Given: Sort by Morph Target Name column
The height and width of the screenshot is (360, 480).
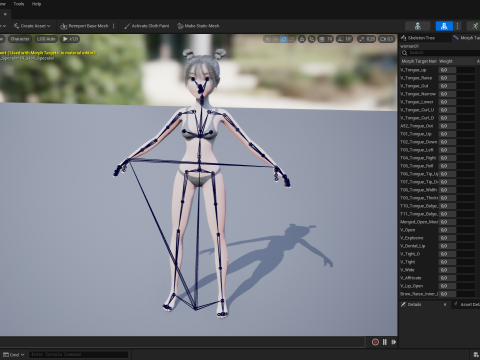Looking at the screenshot, I should [419, 61].
